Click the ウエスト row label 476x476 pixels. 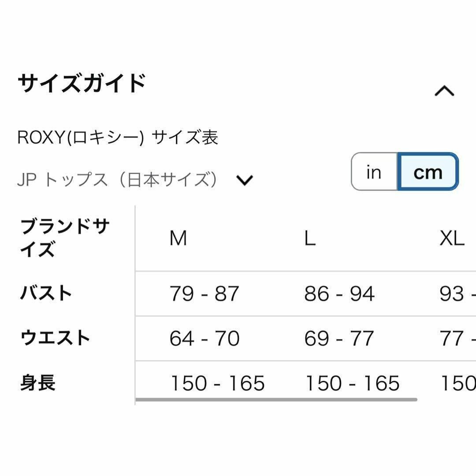[x=55, y=338]
